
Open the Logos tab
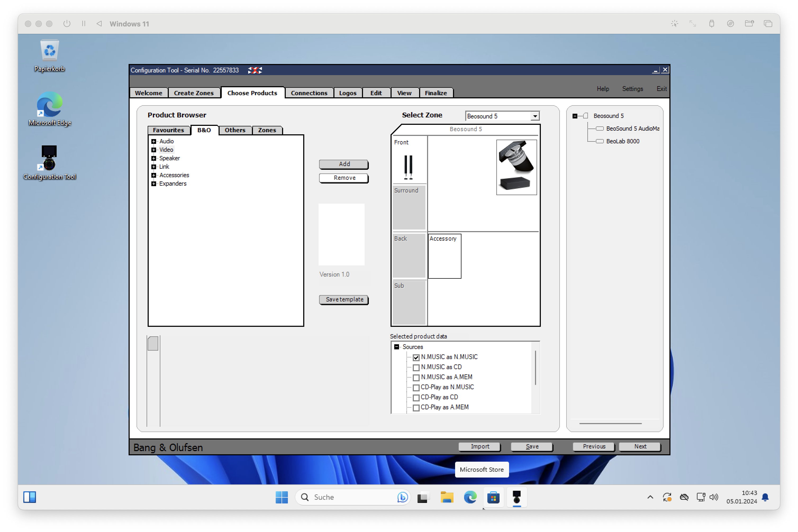(348, 93)
